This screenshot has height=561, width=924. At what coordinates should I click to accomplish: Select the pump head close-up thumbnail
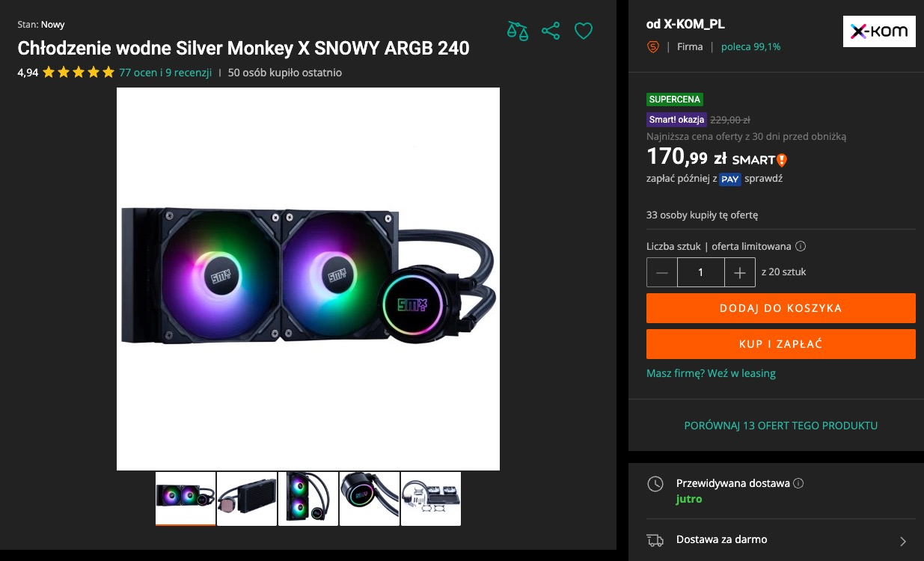370,498
